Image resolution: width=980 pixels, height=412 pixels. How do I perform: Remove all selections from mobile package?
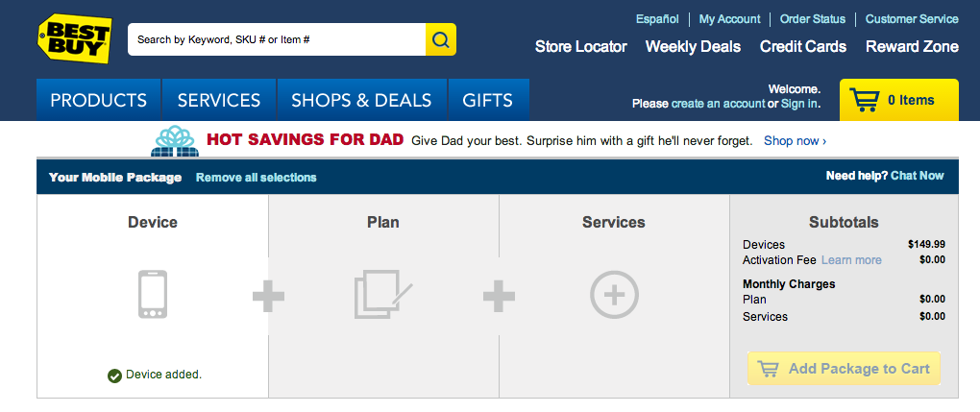pyautogui.click(x=257, y=178)
